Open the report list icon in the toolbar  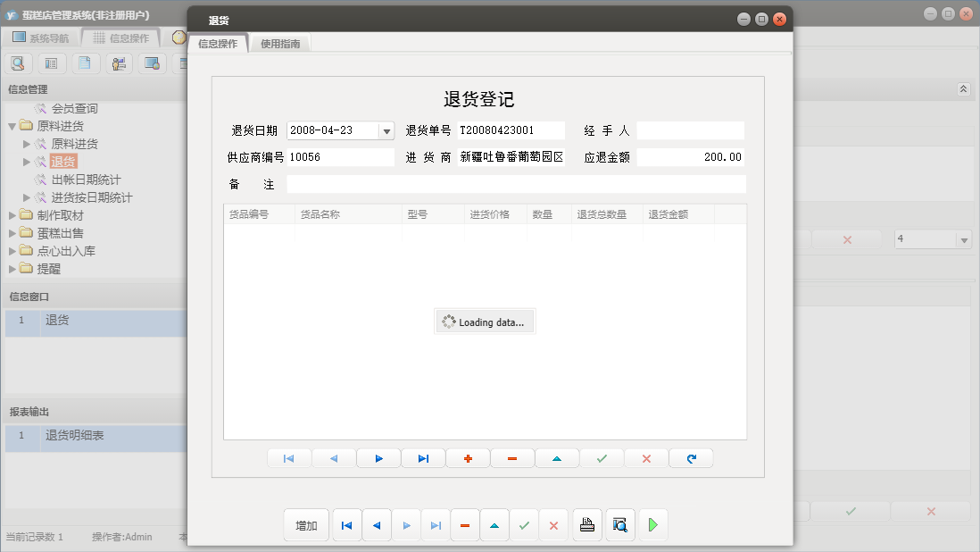click(50, 63)
